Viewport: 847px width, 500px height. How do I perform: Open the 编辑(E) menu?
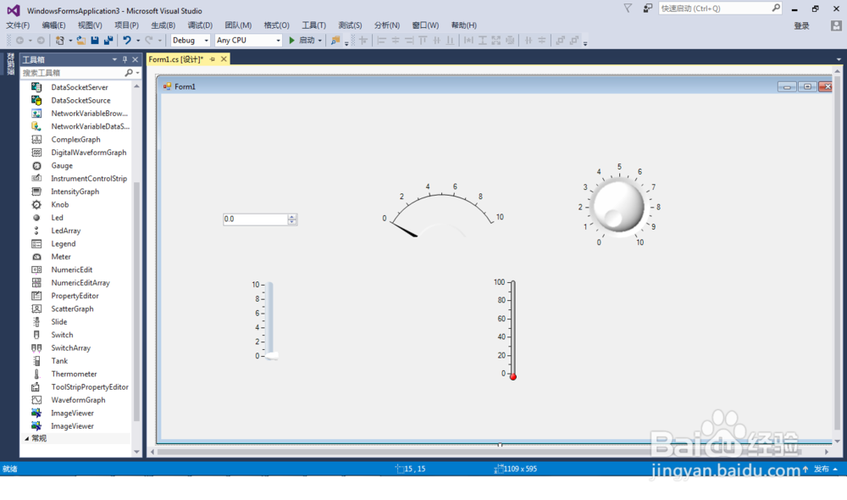(x=53, y=25)
